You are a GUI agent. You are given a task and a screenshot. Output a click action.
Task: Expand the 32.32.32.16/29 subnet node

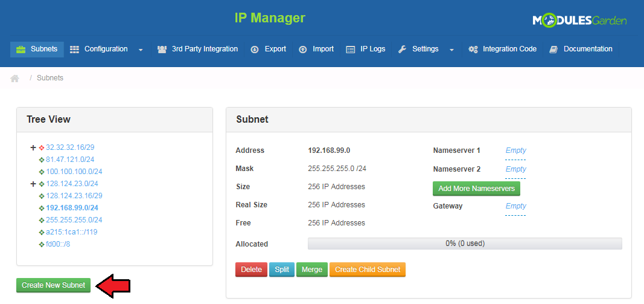33,147
